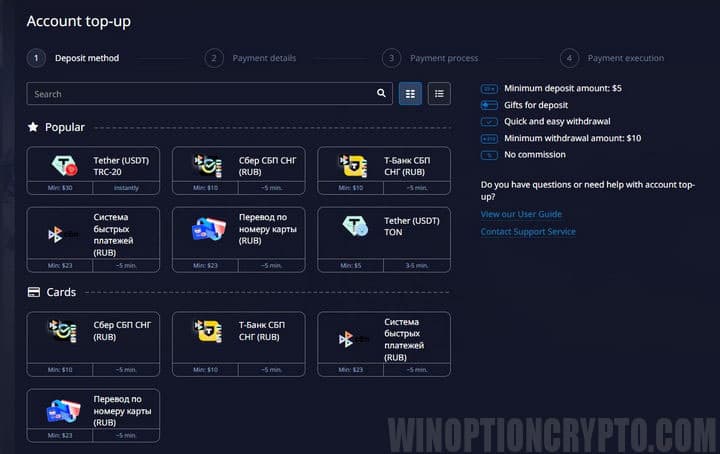
Task: Choose Т-Банк СБП СНГ icon under Popular
Action: click(354, 166)
